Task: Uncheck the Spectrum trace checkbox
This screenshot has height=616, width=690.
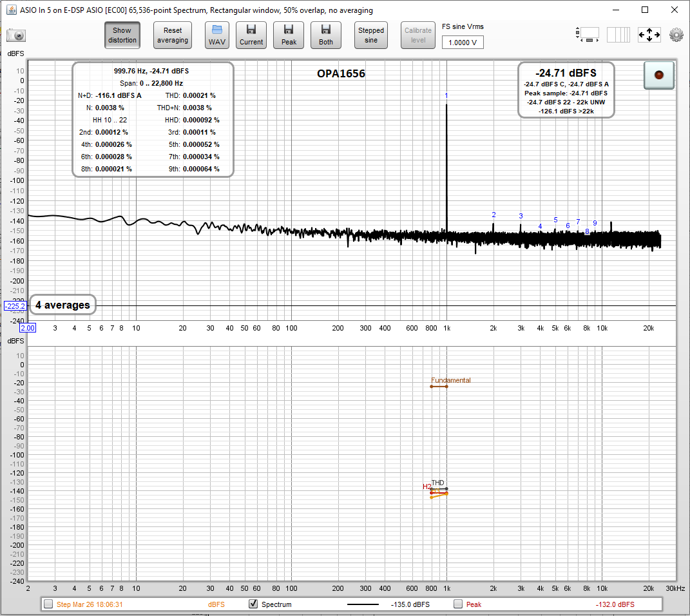Action: tap(253, 604)
